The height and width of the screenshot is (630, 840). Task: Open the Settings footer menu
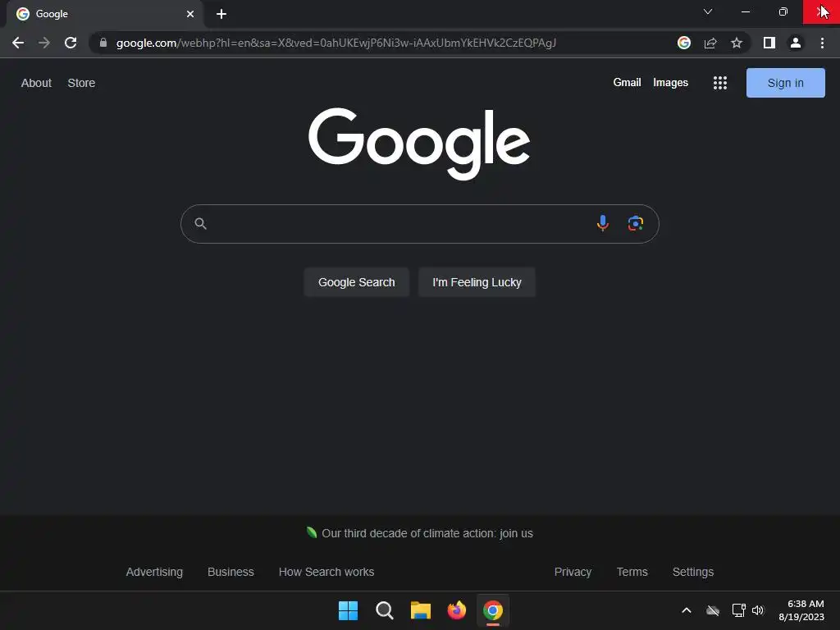pyautogui.click(x=692, y=572)
